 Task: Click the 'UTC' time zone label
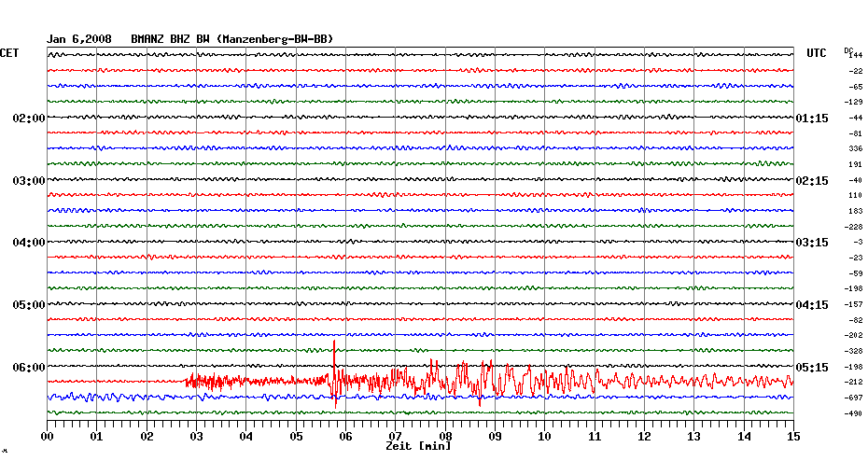[817, 53]
